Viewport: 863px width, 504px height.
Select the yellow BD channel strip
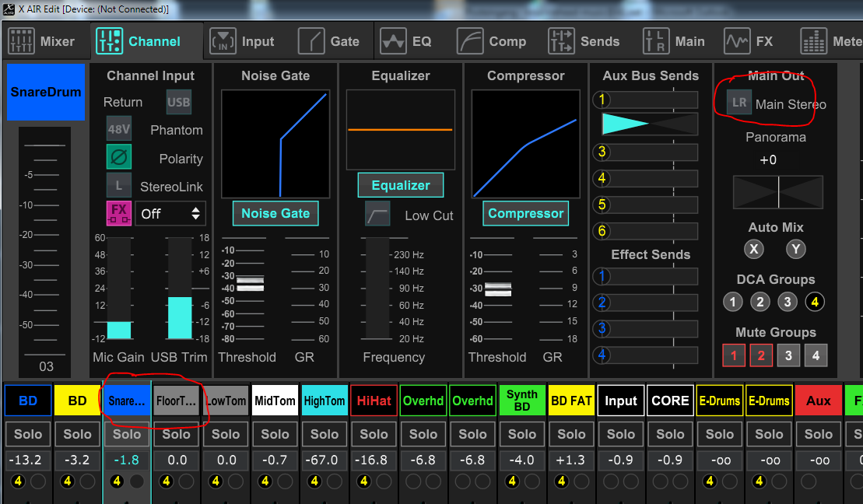click(78, 401)
